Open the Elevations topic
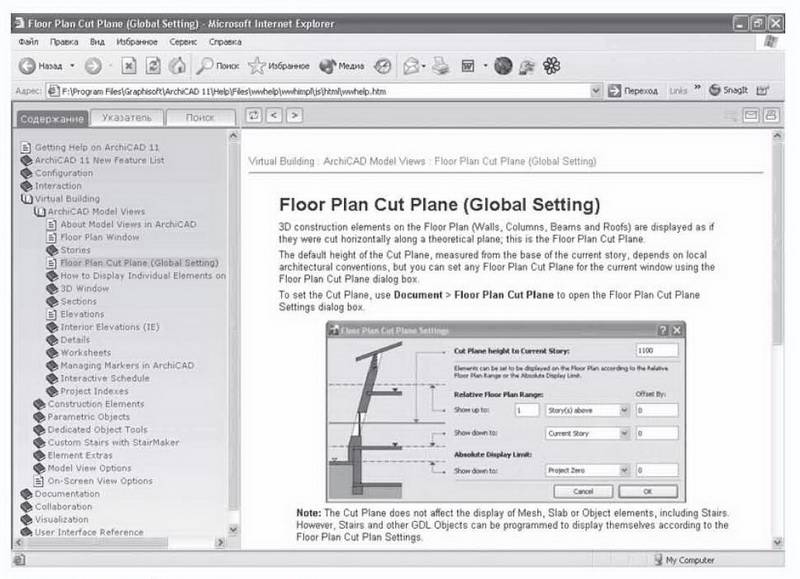Image resolution: width=800 pixels, height=579 pixels. 82,314
